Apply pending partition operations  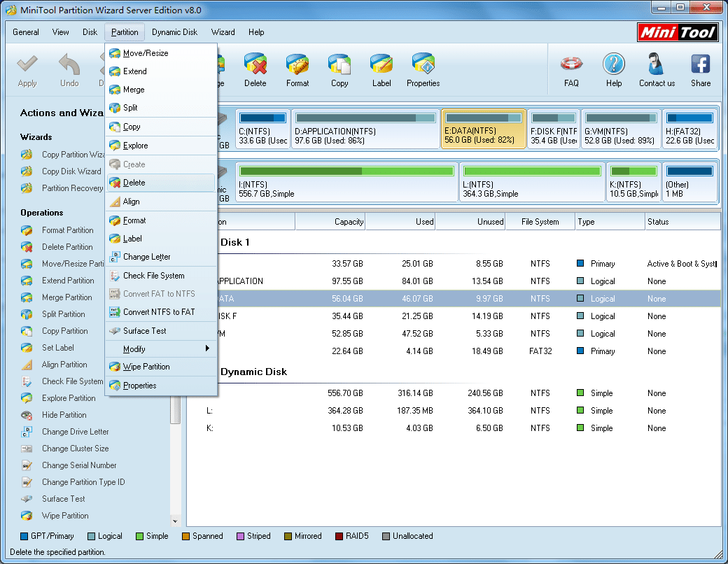(x=27, y=70)
